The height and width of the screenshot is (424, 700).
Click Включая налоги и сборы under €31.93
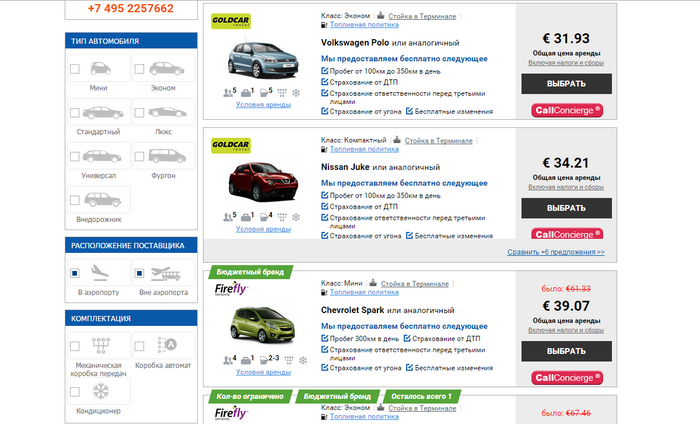(566, 62)
